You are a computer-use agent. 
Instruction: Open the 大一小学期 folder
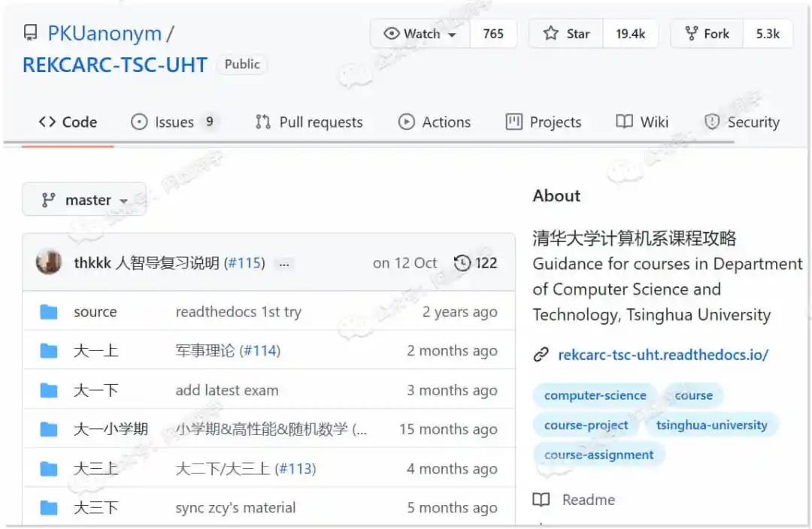[111, 429]
